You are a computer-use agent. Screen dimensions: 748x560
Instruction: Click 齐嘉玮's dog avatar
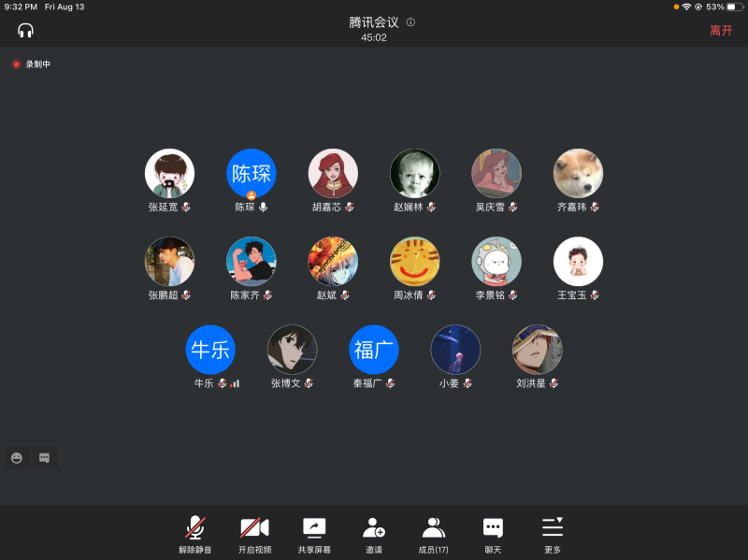(x=578, y=173)
